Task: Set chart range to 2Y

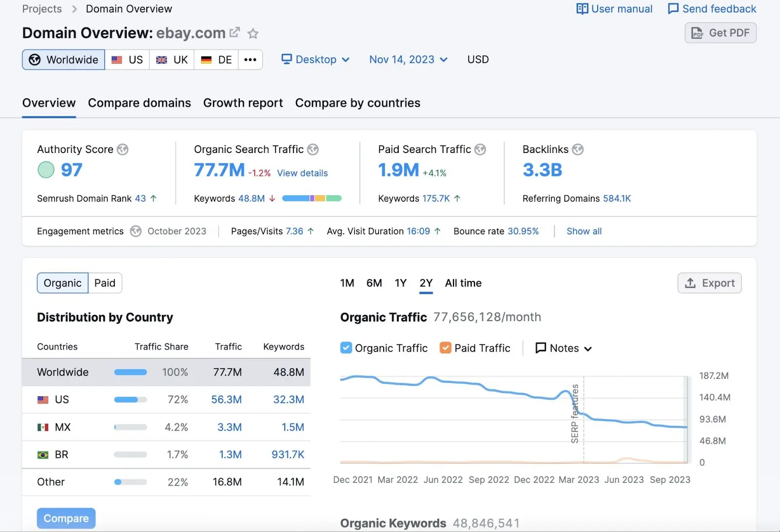Action: pyautogui.click(x=426, y=283)
